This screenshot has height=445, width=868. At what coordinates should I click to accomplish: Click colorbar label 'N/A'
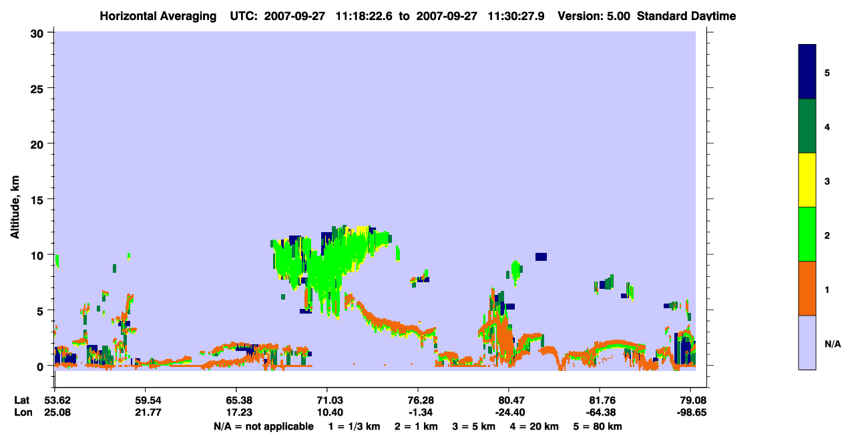click(x=833, y=344)
